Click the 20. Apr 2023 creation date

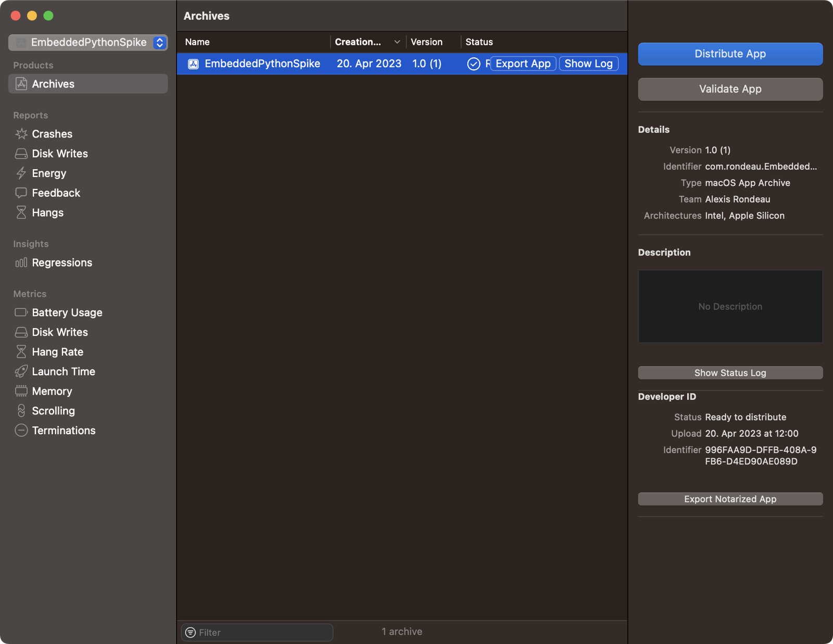coord(369,64)
